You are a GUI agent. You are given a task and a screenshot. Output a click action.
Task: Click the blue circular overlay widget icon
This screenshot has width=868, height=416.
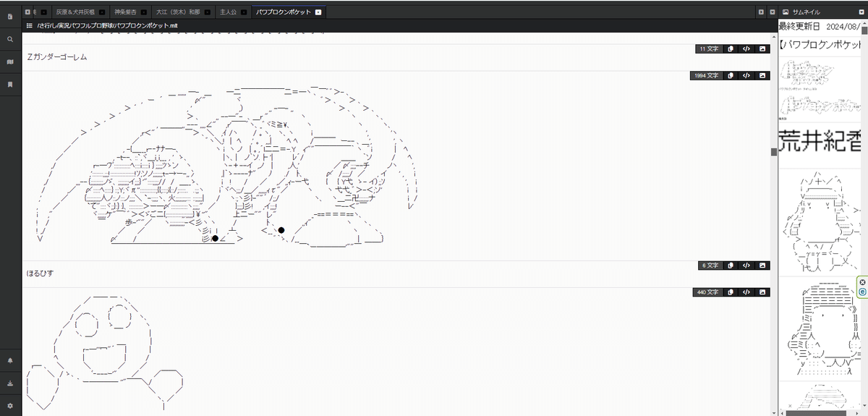click(862, 292)
